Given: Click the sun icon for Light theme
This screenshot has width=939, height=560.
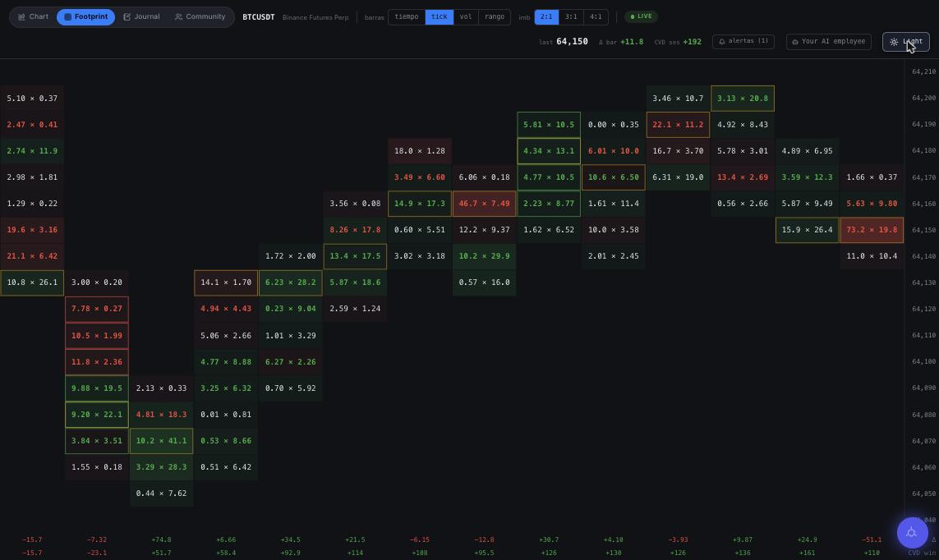Looking at the screenshot, I should tap(894, 42).
